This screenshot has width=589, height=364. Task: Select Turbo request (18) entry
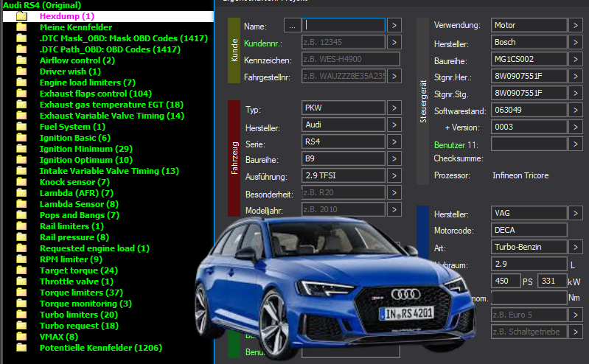[80, 326]
